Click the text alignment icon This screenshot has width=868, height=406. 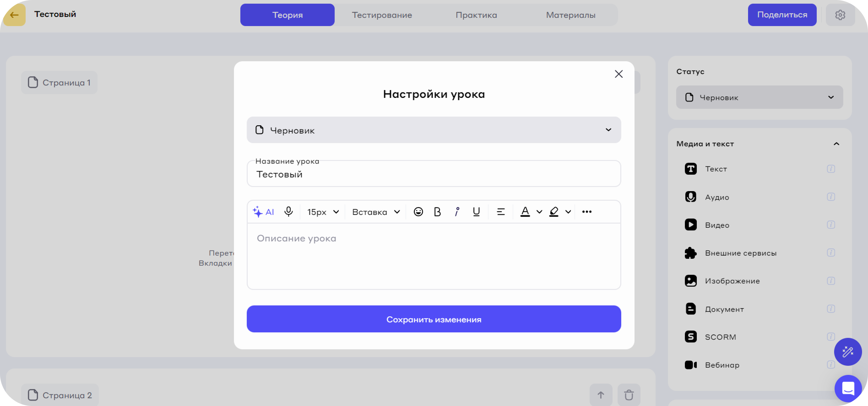pos(501,212)
